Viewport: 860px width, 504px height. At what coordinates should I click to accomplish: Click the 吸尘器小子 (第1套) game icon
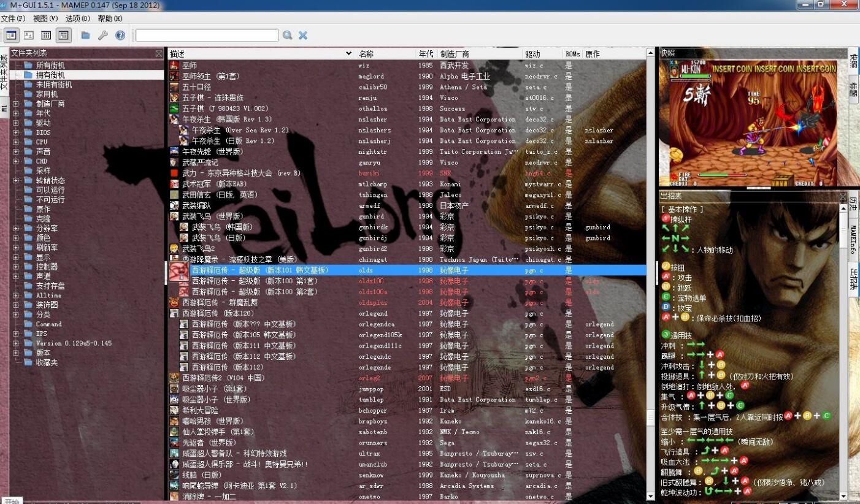pos(174,389)
